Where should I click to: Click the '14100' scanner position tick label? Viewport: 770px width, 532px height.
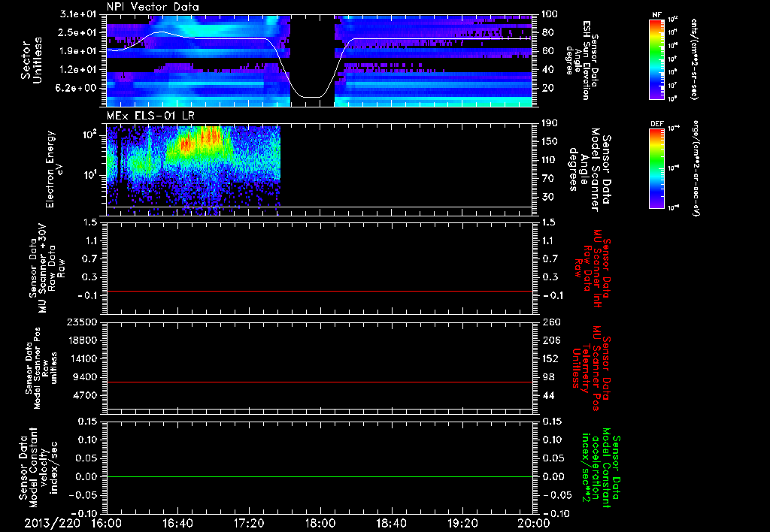[82, 358]
